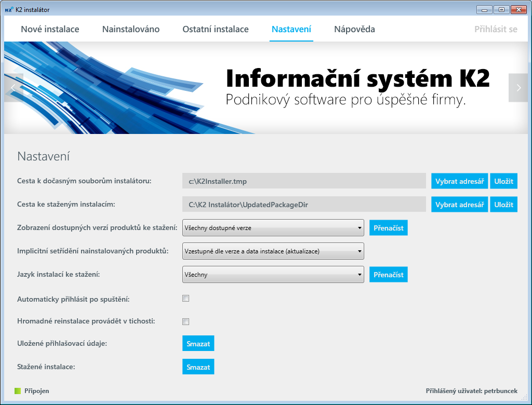Choose directory for downloaded installations path
Screen dimensions: 532x405
(x=459, y=205)
